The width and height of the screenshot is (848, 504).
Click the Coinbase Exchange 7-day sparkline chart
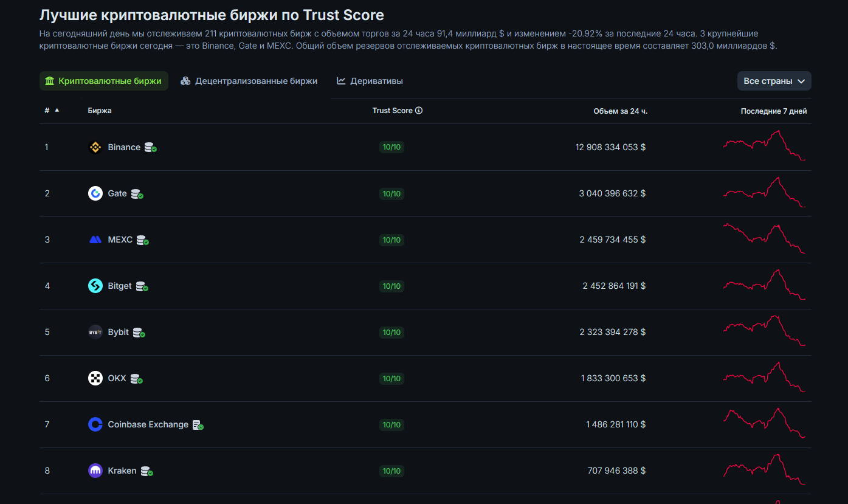point(764,423)
